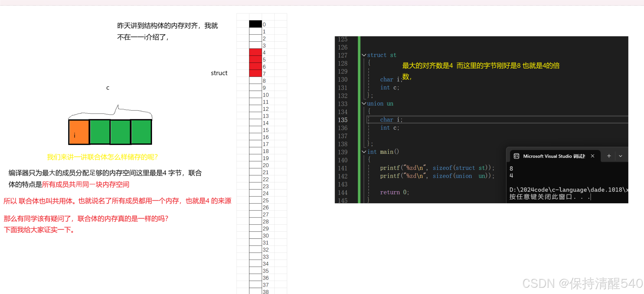Screen dimensions: 644x294
Task: Collapse the struct st code fold chevron
Action: 364,55
